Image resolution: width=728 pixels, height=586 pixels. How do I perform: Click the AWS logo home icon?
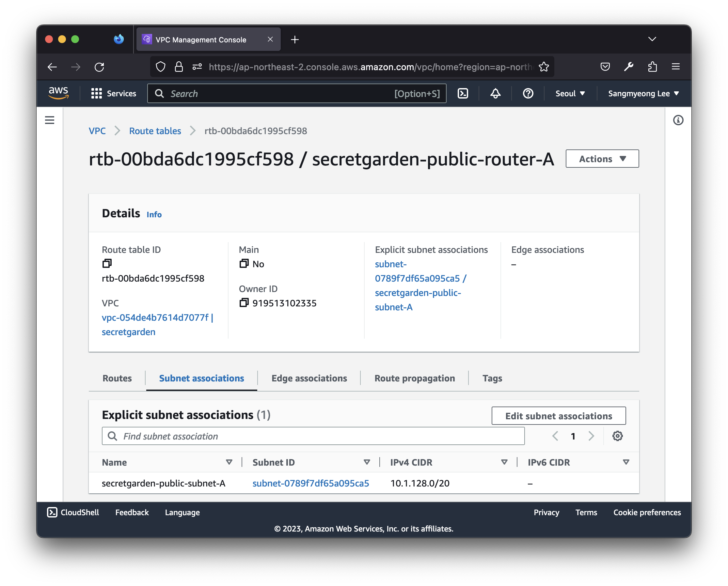(58, 93)
